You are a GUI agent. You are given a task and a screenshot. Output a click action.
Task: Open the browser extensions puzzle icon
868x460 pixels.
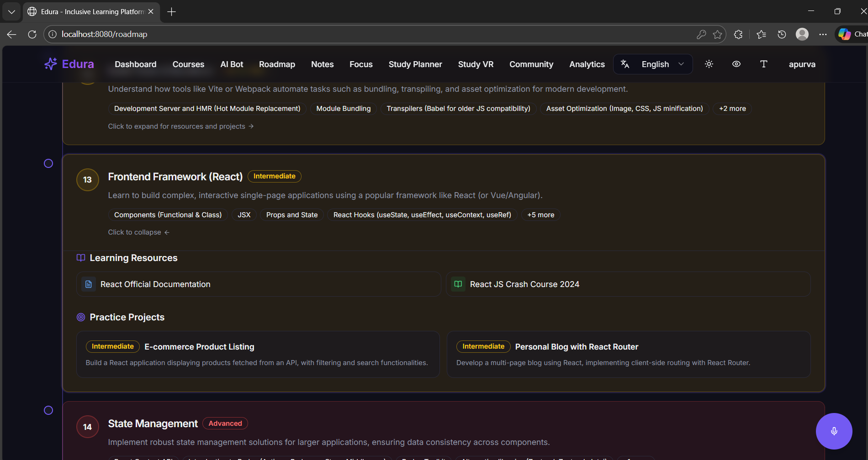coord(738,34)
